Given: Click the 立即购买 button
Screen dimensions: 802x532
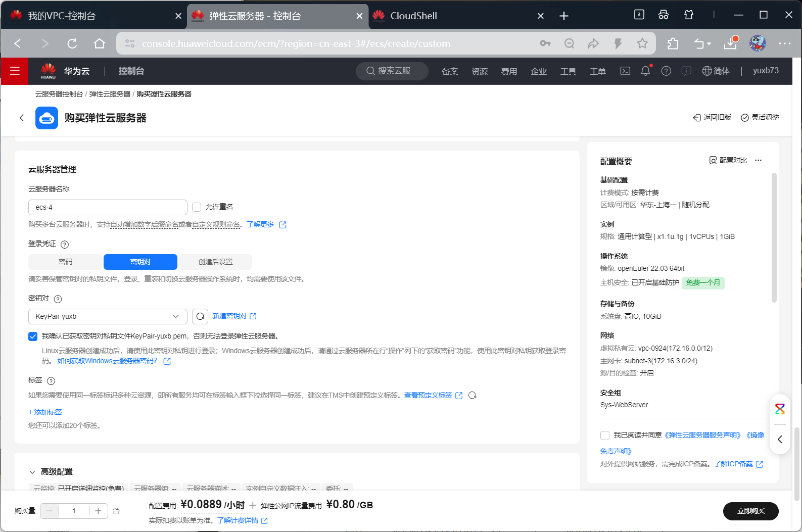Looking at the screenshot, I should click(x=751, y=511).
